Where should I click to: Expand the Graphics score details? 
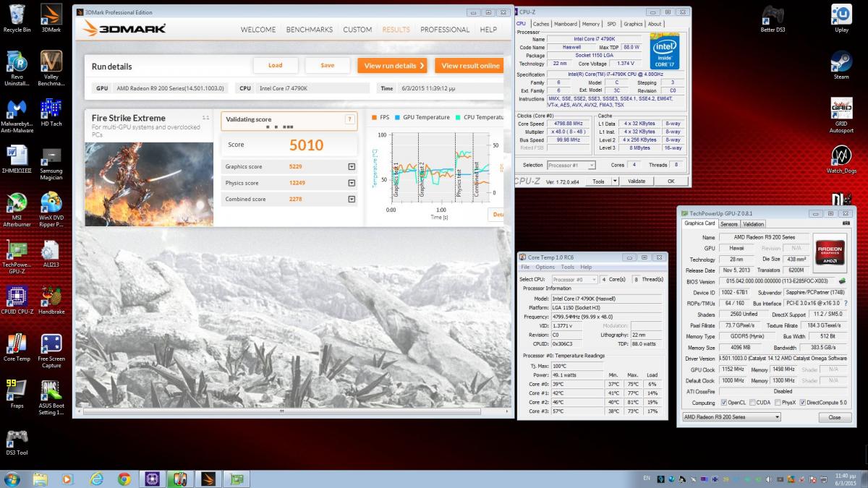coord(352,167)
